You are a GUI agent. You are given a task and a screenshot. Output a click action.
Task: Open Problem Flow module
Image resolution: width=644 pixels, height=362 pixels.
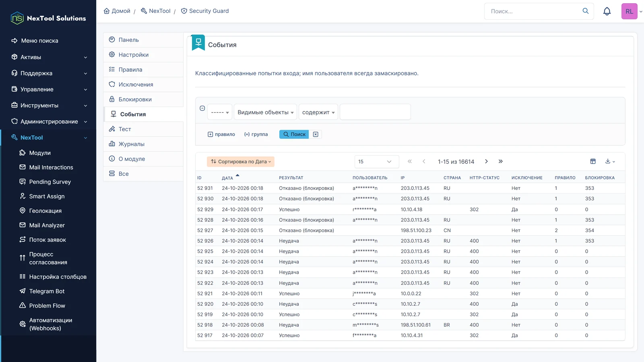(47, 306)
